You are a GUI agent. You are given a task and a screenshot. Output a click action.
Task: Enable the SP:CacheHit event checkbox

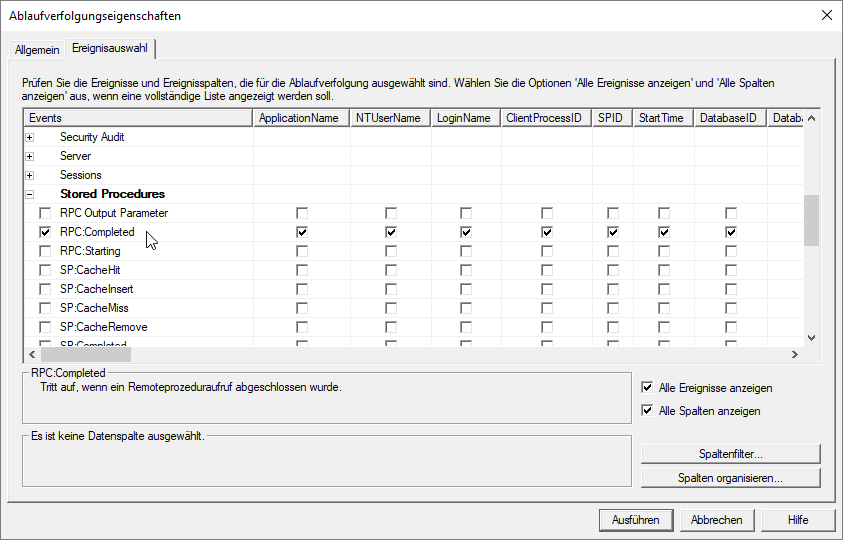pos(44,270)
